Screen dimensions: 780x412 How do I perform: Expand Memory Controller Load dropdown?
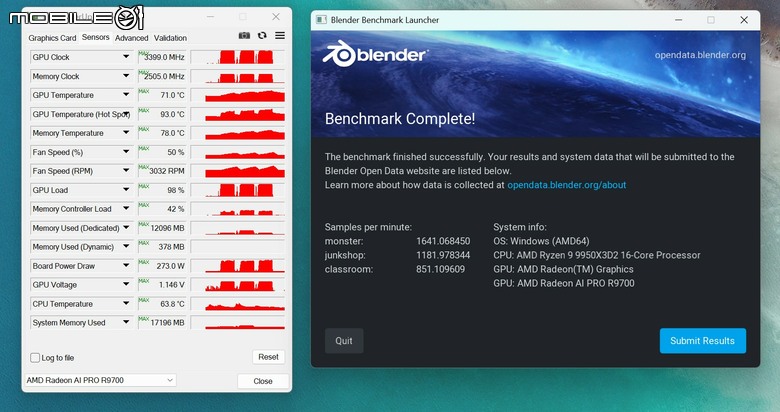coord(126,208)
